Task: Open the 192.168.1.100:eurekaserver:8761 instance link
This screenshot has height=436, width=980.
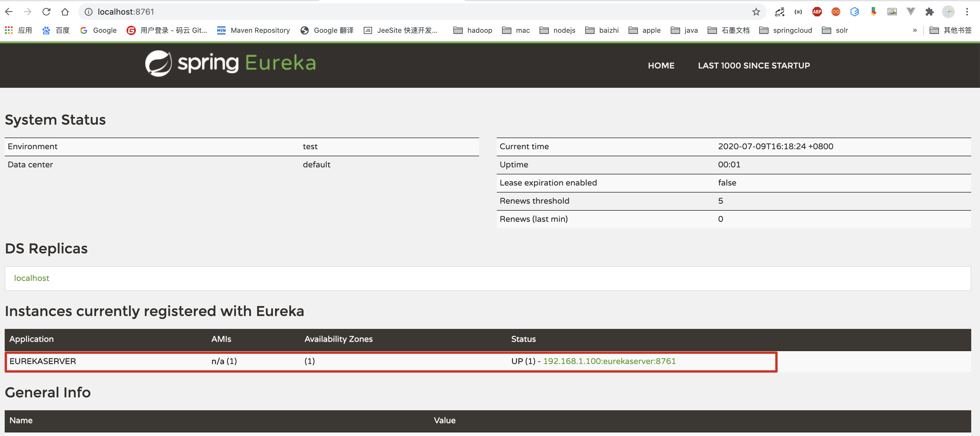Action: point(609,361)
